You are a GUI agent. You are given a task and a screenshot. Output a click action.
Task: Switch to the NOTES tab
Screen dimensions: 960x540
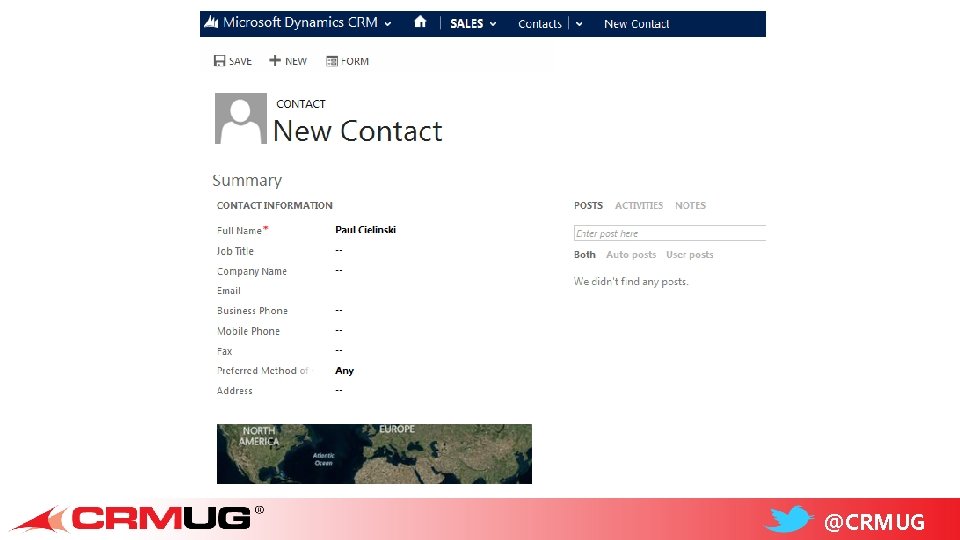(x=690, y=205)
